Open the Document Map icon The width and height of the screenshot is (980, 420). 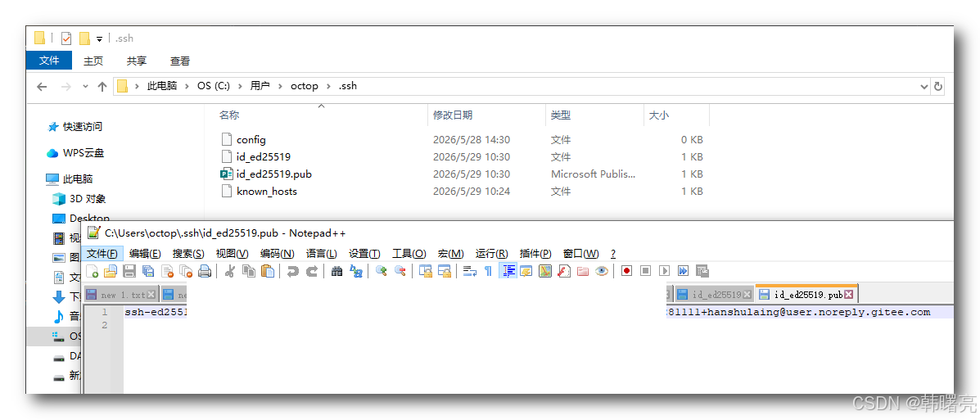[x=545, y=271]
